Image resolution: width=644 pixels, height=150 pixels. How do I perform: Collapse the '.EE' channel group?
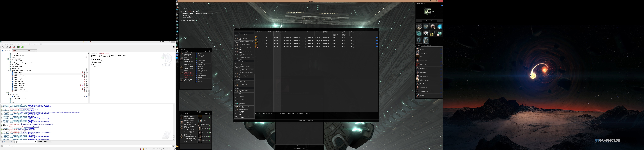[x=6, y=93]
